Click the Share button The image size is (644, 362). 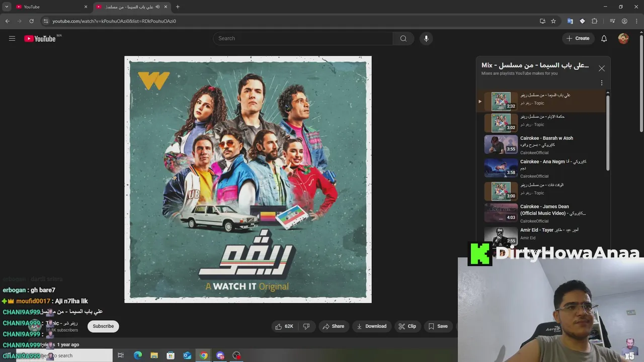334,326
